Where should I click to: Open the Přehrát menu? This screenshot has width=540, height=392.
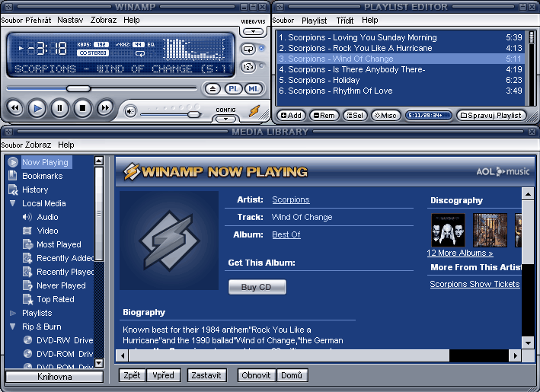coord(38,20)
